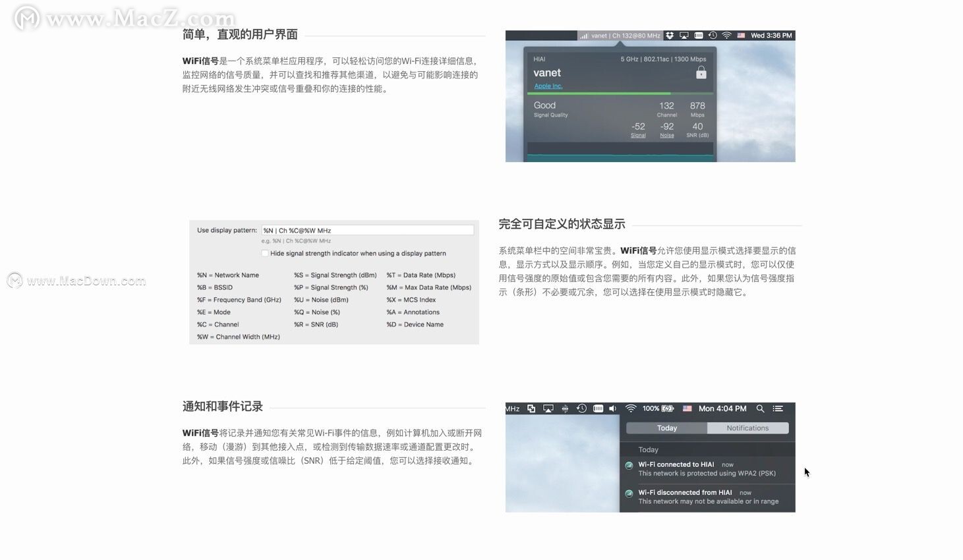Click Wi-Fi icon in the Wed 3:36 PM menu bar
This screenshot has height=560, width=963.
pos(726,36)
